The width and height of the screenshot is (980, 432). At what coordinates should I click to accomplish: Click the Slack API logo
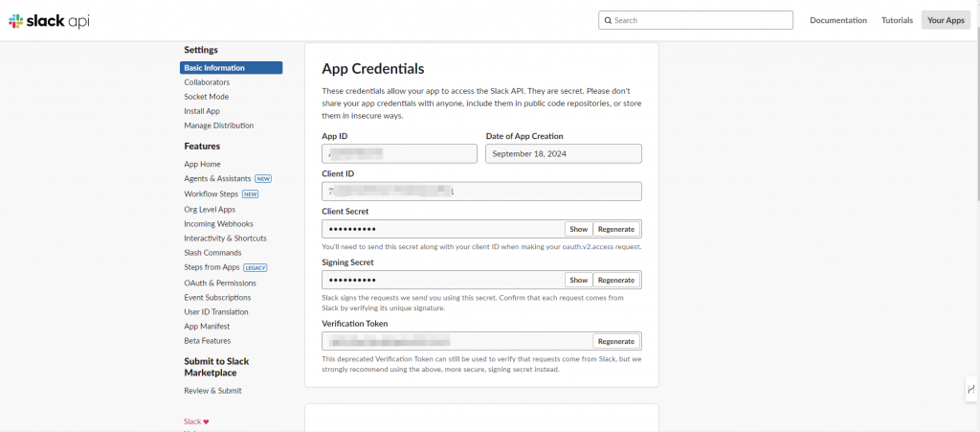[x=48, y=21]
